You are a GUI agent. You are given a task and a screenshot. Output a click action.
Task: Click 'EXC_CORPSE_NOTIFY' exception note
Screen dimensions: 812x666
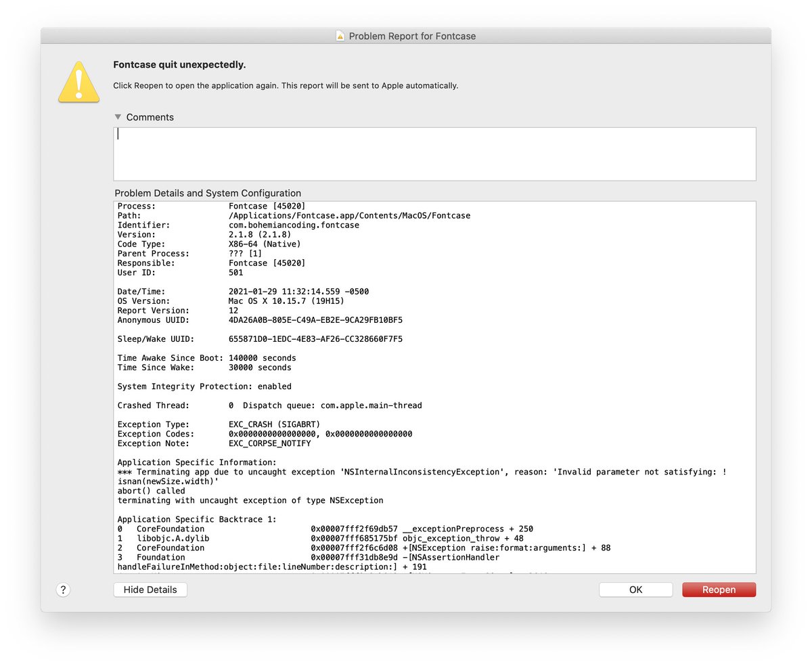(x=270, y=443)
